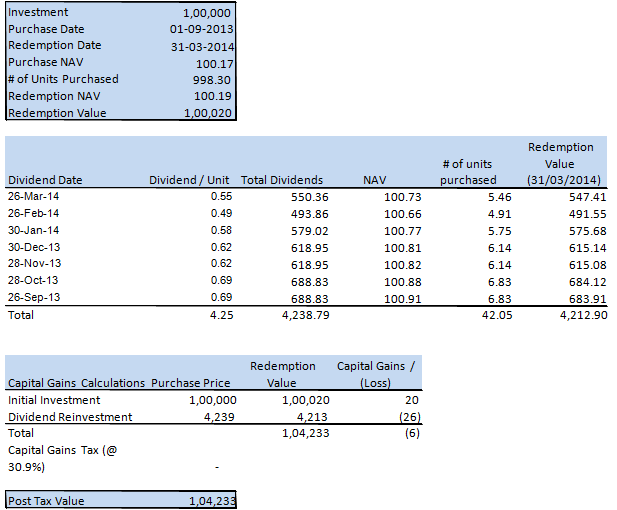
Task: Click the Purchase Date value 01-09-2013
Action: pos(201,29)
